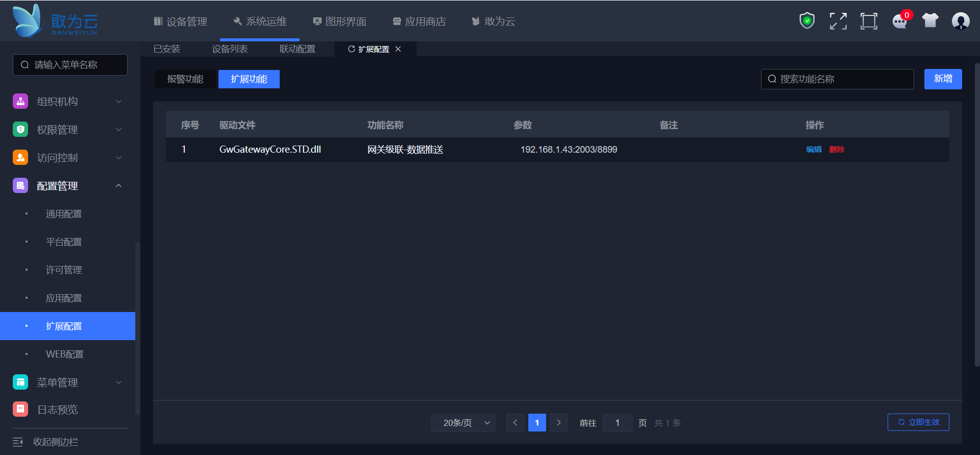This screenshot has width=980, height=455.
Task: Click 收起侧边栏 to collapse sidebar
Action: pyautogui.click(x=56, y=442)
